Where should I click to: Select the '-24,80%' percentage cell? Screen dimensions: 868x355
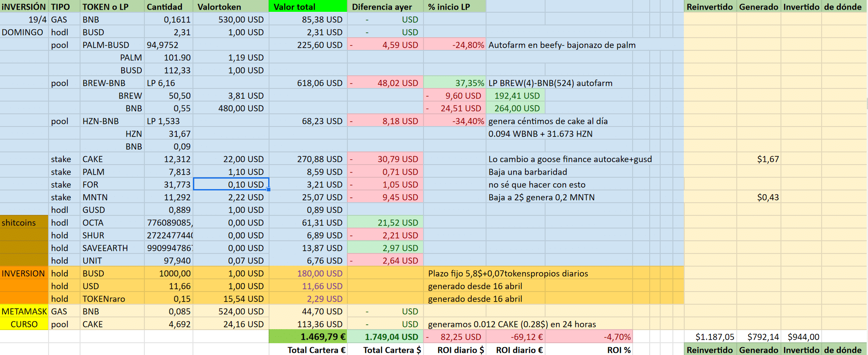(x=455, y=45)
